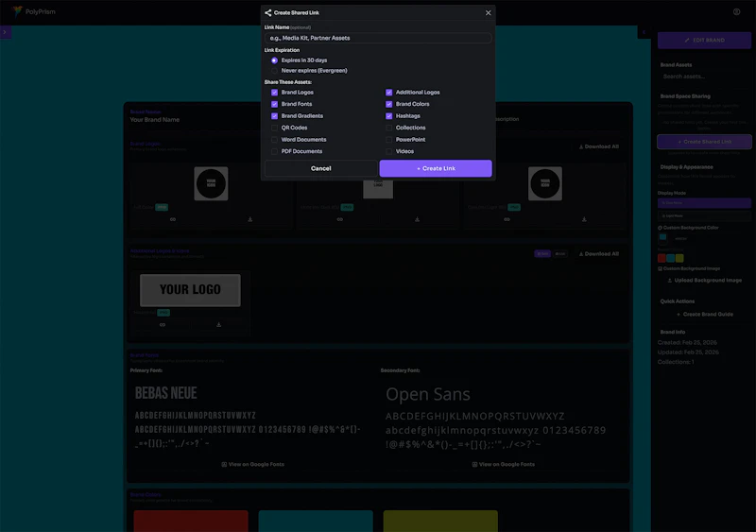Click Create Brand Guide quick action
756x532 pixels.
point(704,314)
